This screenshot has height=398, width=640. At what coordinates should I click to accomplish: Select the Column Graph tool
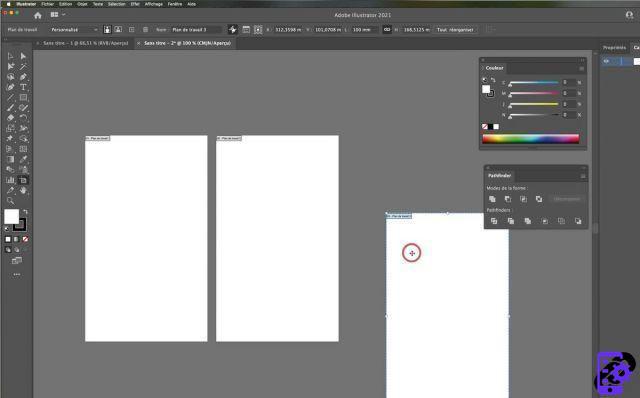pos(11,180)
